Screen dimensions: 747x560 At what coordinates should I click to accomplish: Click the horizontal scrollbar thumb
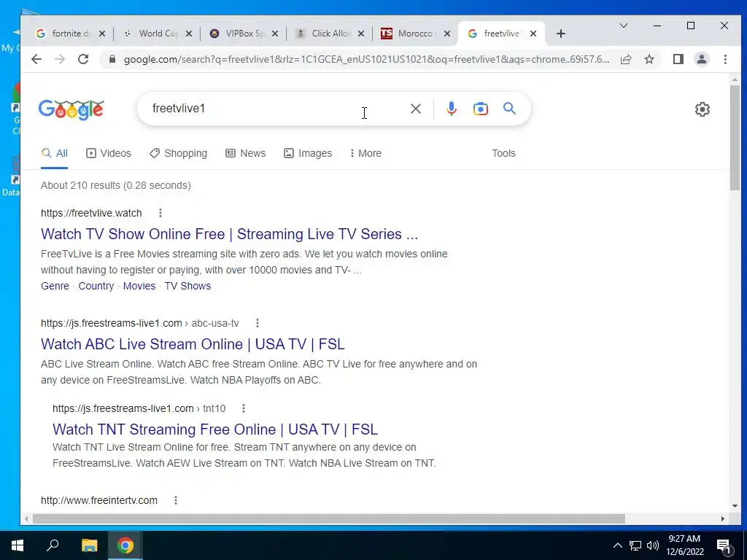pos(329,518)
